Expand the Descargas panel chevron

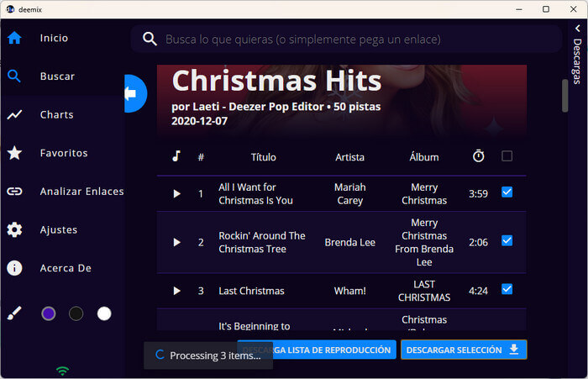[x=578, y=28]
